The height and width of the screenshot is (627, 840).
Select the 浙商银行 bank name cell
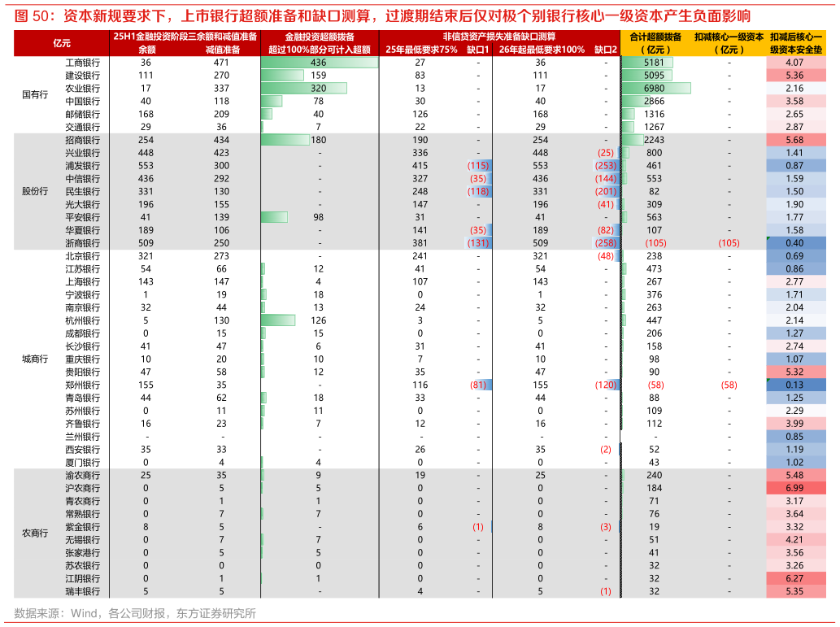pyautogui.click(x=82, y=243)
